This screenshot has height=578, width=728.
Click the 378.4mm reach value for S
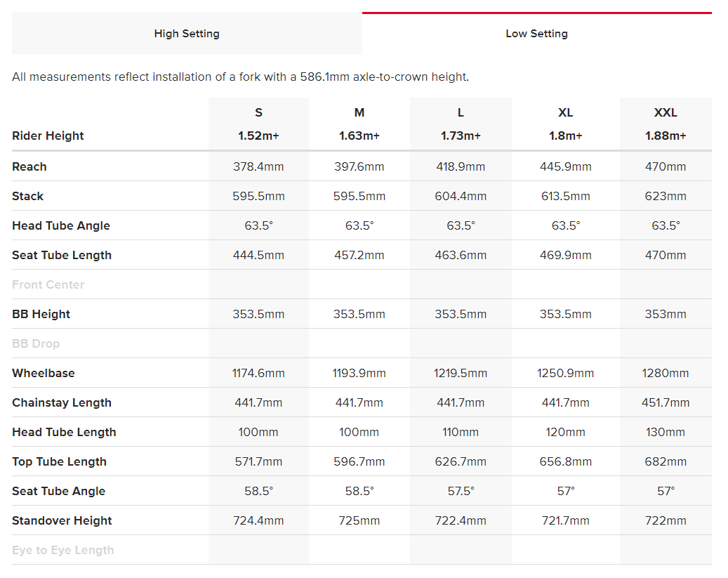point(258,166)
